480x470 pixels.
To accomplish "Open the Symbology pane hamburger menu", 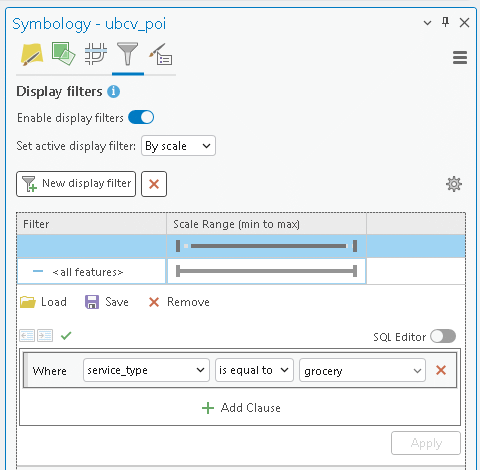I will pyautogui.click(x=460, y=57).
